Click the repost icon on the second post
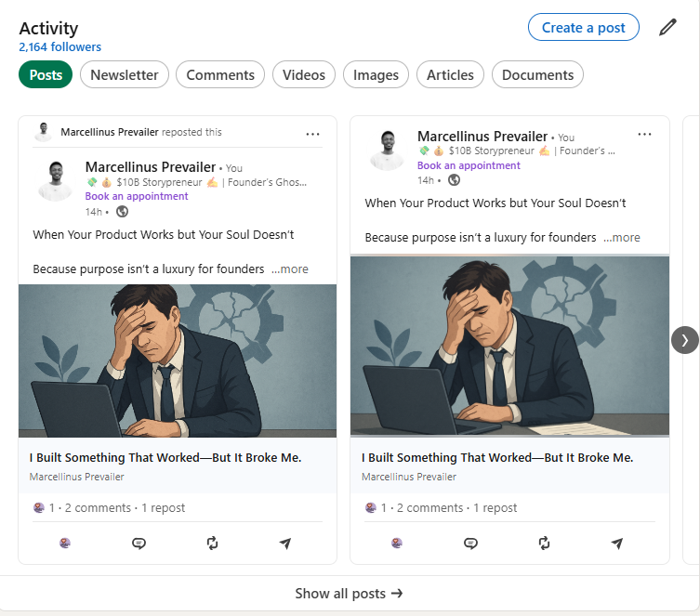 544,543
